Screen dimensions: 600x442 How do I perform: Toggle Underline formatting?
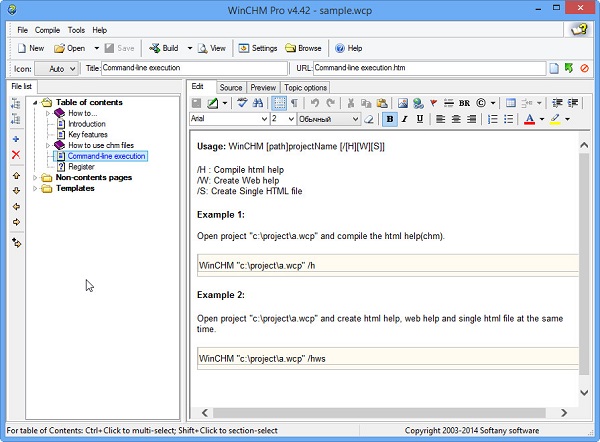pos(420,119)
